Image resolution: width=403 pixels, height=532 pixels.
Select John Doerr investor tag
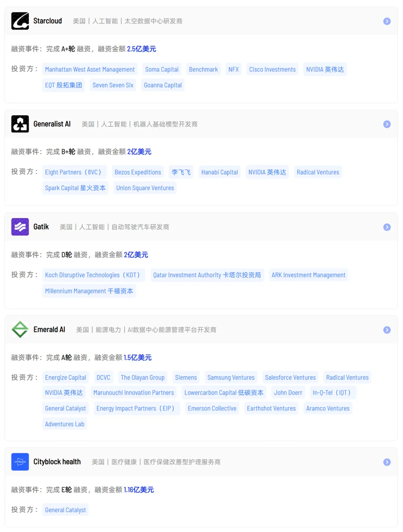tap(288, 393)
